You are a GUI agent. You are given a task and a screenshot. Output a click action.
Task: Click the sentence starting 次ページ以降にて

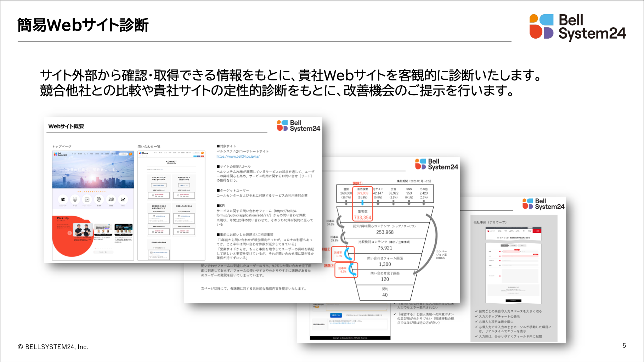pos(254,289)
